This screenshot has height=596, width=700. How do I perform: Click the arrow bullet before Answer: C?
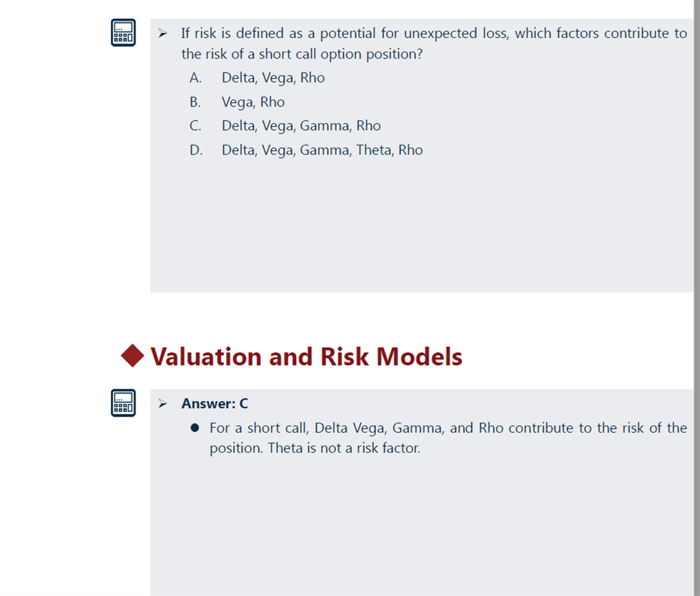[163, 404]
